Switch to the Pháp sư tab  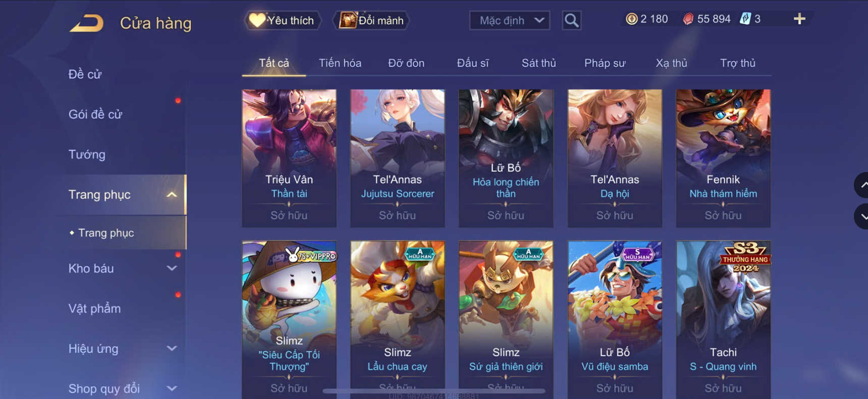[x=605, y=63]
